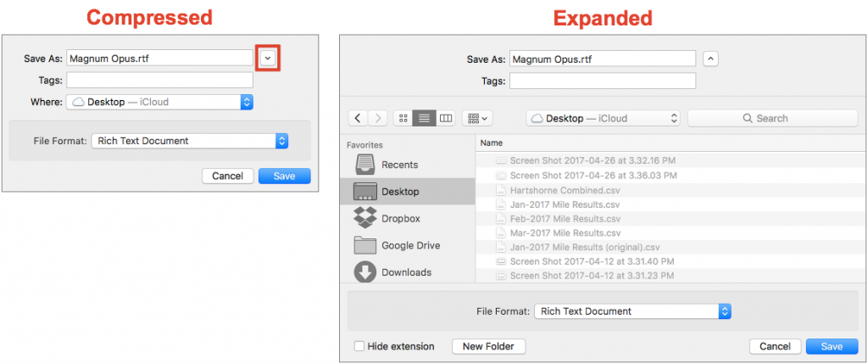Select Screen Shot 2017-04-12 at 3.31.40 PM
Viewport: 868px width, 364px height.
[671, 261]
